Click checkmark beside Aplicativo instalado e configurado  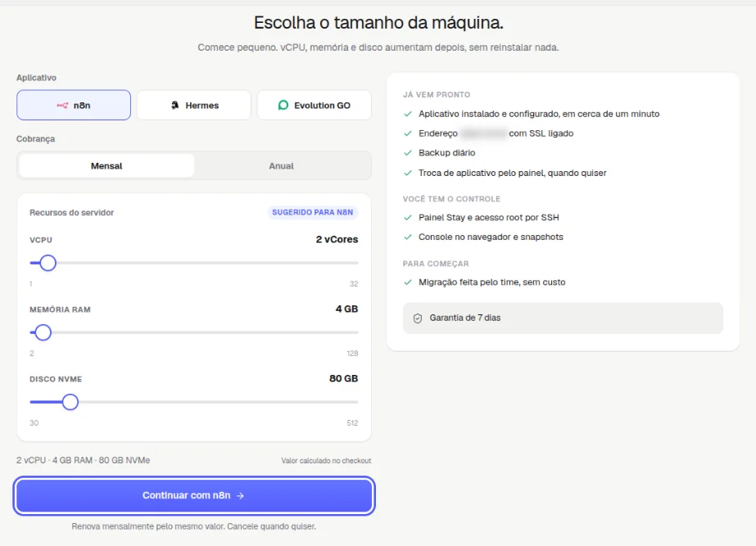coord(408,115)
